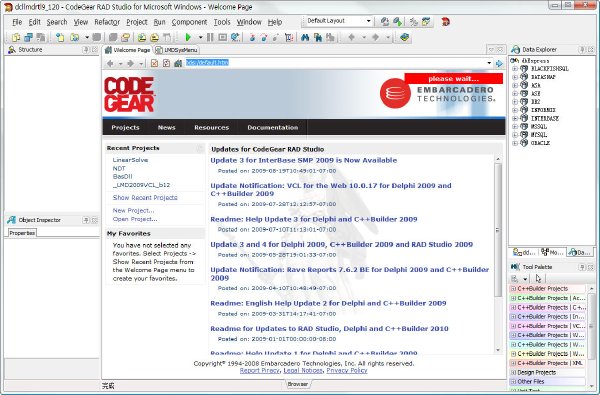Click the Save Desktop icon beside layout combo
This screenshot has width=600, height=395.
point(385,21)
